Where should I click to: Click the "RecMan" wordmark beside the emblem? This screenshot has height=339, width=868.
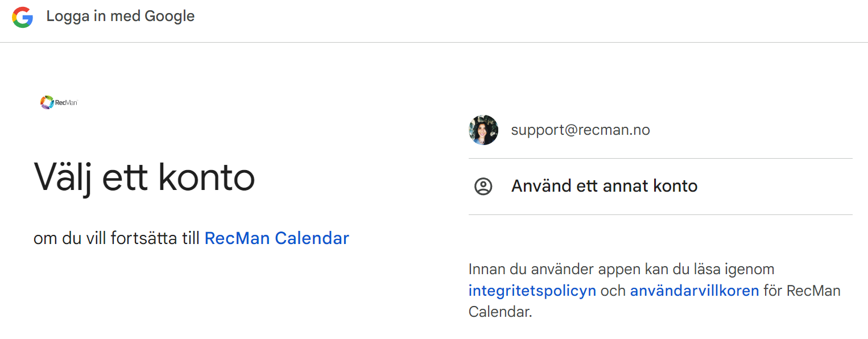pos(66,103)
